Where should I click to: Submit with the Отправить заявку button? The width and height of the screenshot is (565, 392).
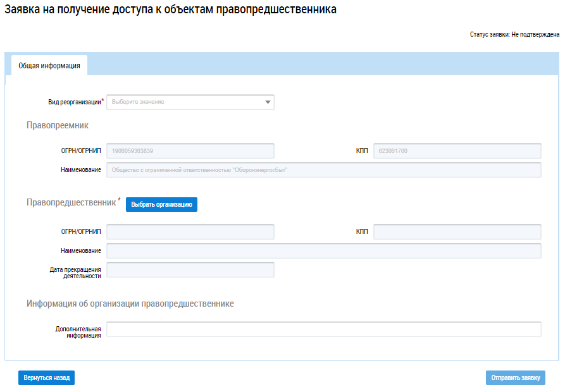pos(515,378)
